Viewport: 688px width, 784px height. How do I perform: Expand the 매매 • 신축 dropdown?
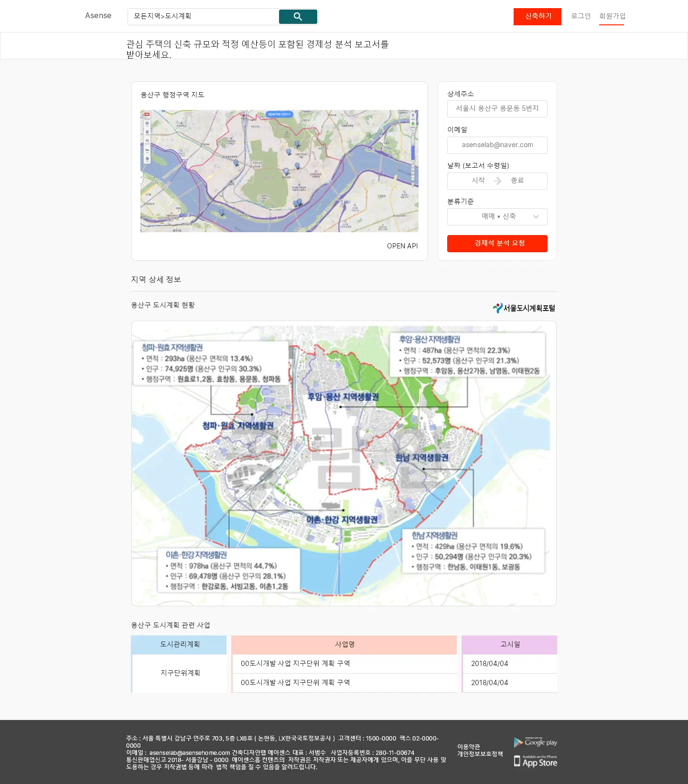tap(497, 217)
